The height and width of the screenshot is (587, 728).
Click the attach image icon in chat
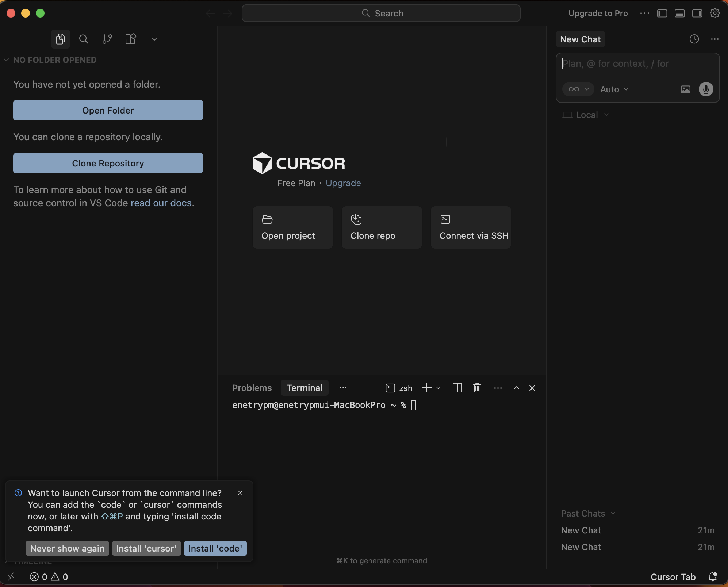tap(685, 89)
